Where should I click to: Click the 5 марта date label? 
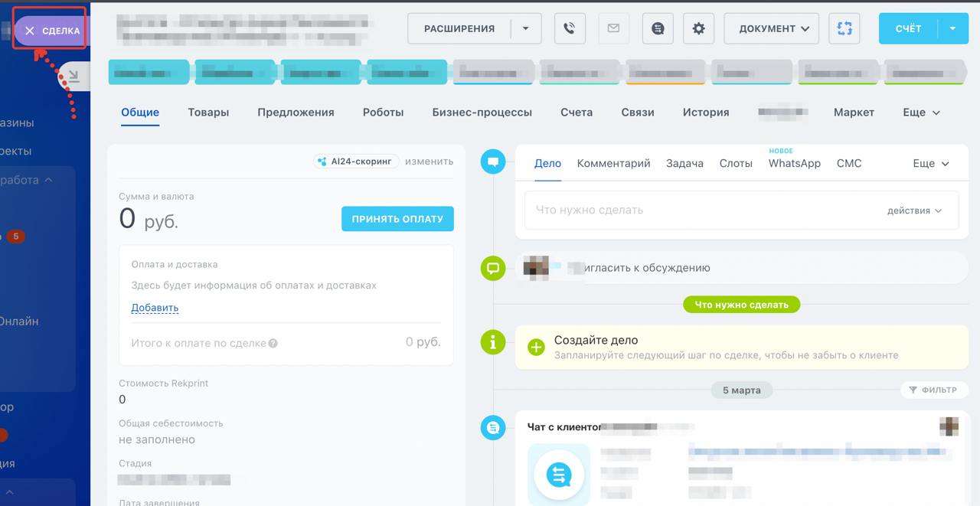coord(741,390)
